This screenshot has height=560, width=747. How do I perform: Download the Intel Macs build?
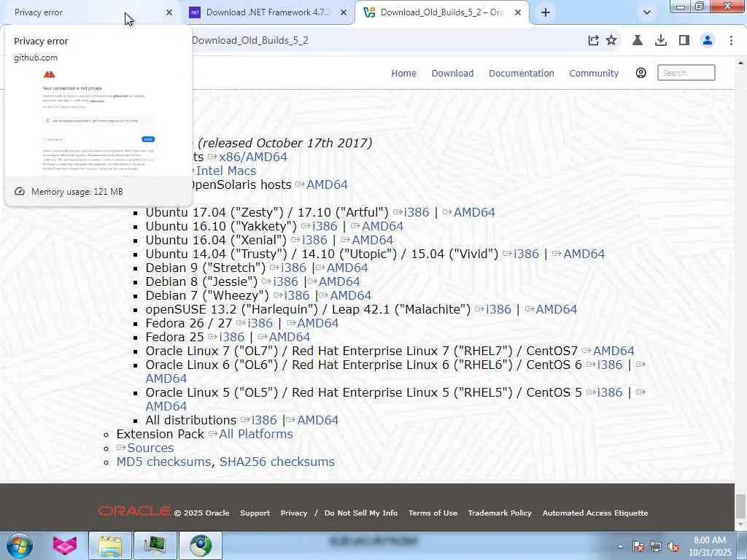(x=226, y=171)
